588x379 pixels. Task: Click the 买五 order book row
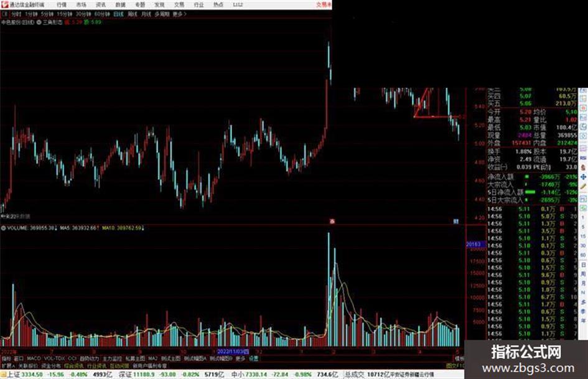click(532, 103)
